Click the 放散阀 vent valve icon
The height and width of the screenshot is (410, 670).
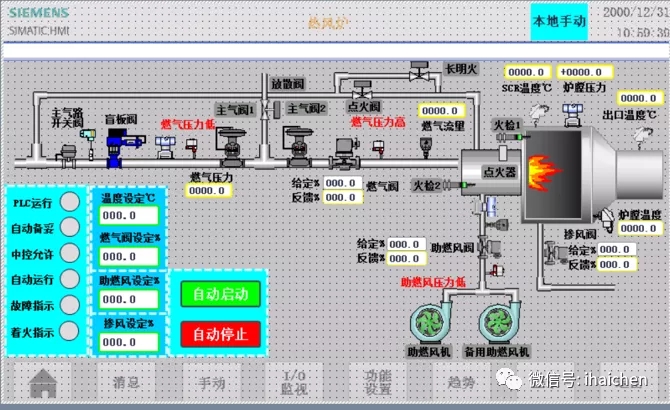point(270,110)
